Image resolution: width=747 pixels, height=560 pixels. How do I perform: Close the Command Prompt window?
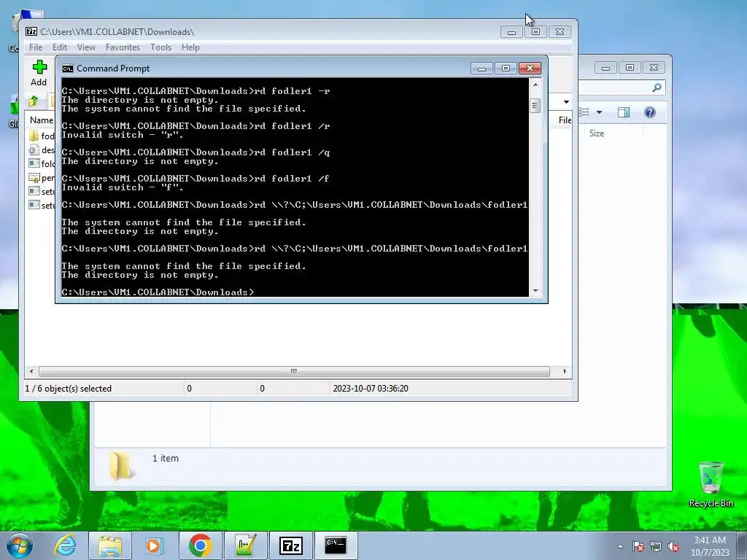tap(530, 69)
